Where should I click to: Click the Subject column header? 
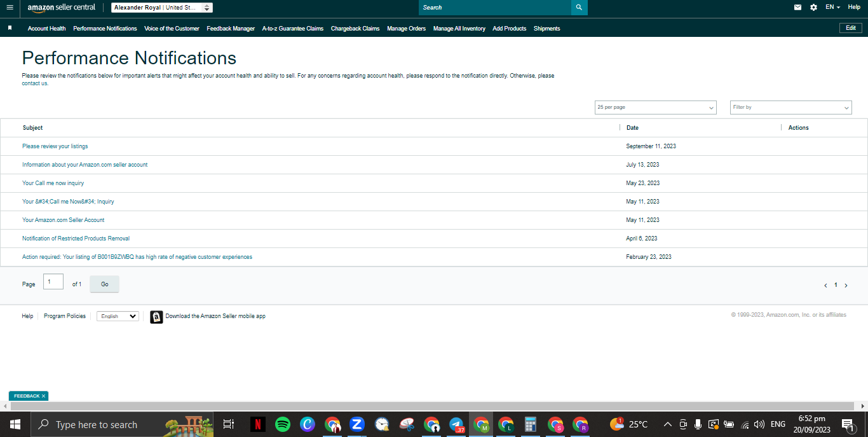pyautogui.click(x=32, y=128)
